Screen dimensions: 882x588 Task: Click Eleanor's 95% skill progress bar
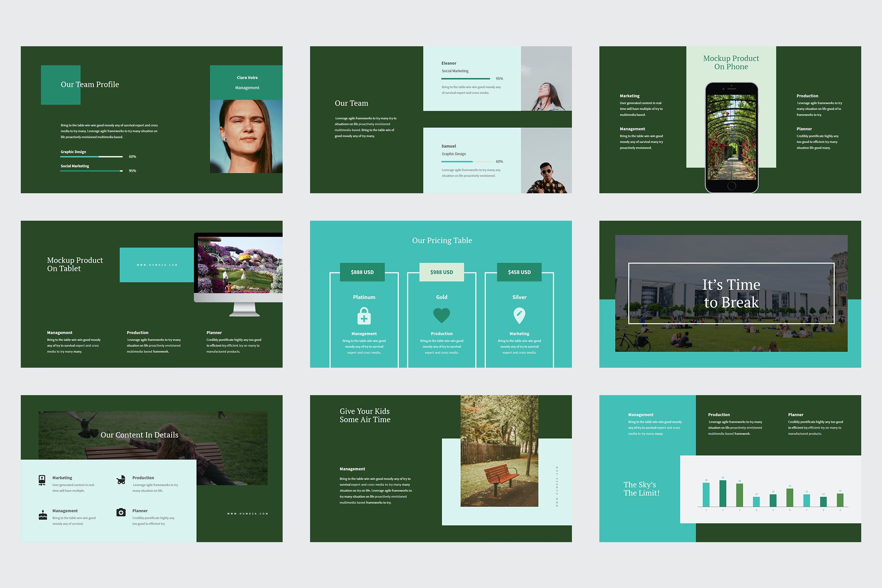coord(466,79)
